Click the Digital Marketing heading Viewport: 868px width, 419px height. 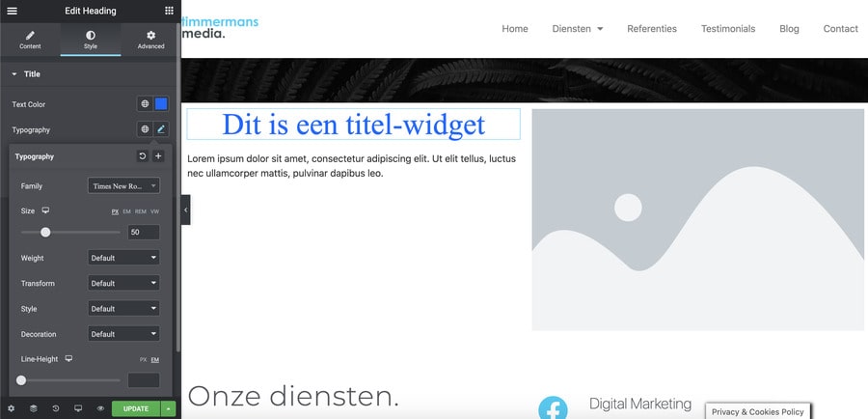[640, 404]
